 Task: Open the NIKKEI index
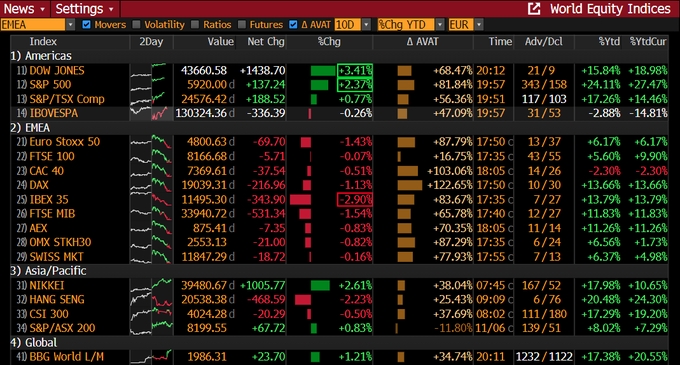click(46, 285)
